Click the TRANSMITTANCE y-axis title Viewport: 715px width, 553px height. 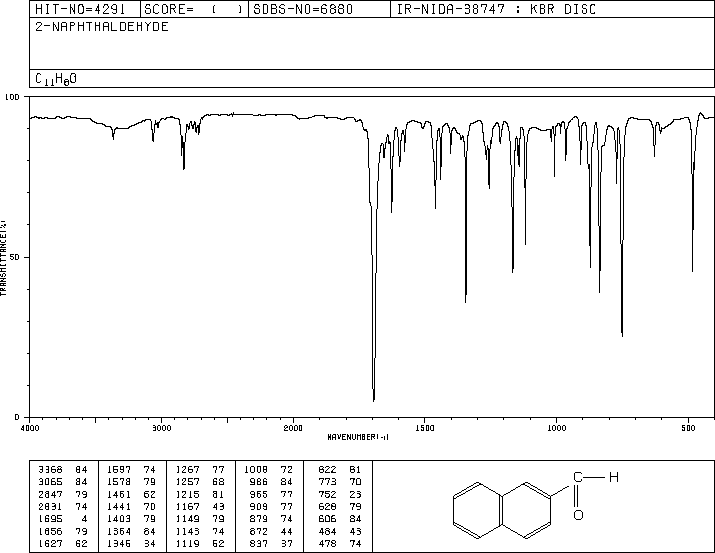[x=3, y=258]
